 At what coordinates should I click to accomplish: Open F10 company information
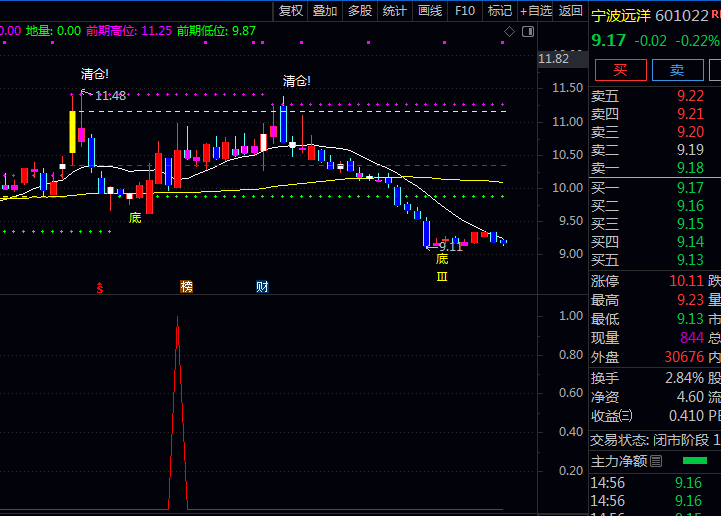465,11
